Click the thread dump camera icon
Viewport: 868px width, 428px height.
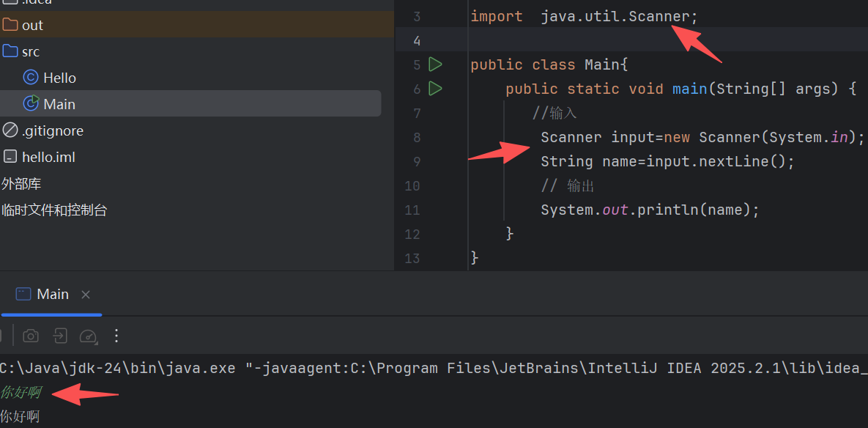tap(31, 336)
